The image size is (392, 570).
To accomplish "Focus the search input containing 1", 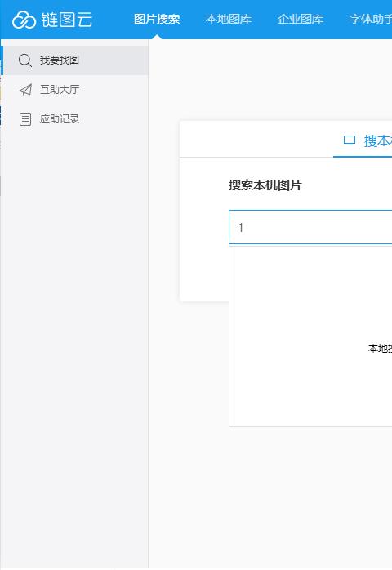I will pyautogui.click(x=310, y=227).
